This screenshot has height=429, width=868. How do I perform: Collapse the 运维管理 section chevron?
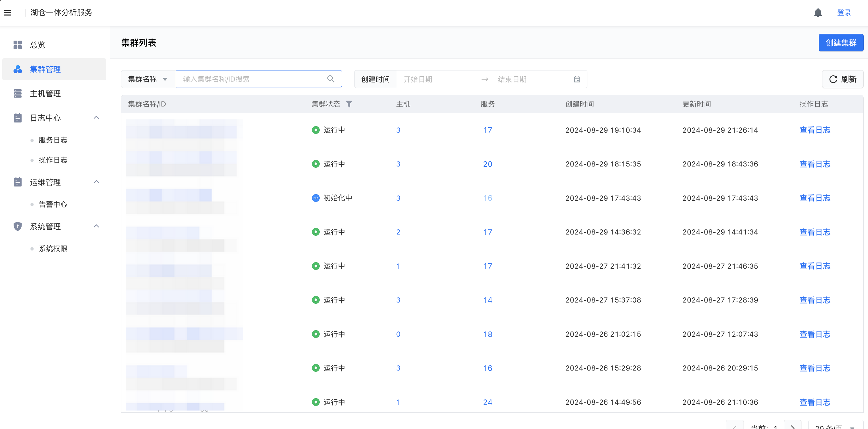96,182
